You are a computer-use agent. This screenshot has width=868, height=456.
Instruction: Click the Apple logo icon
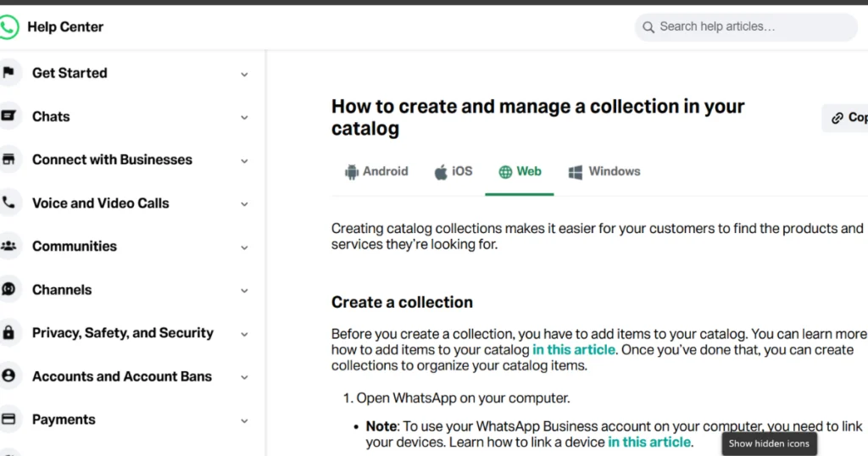[x=441, y=172]
